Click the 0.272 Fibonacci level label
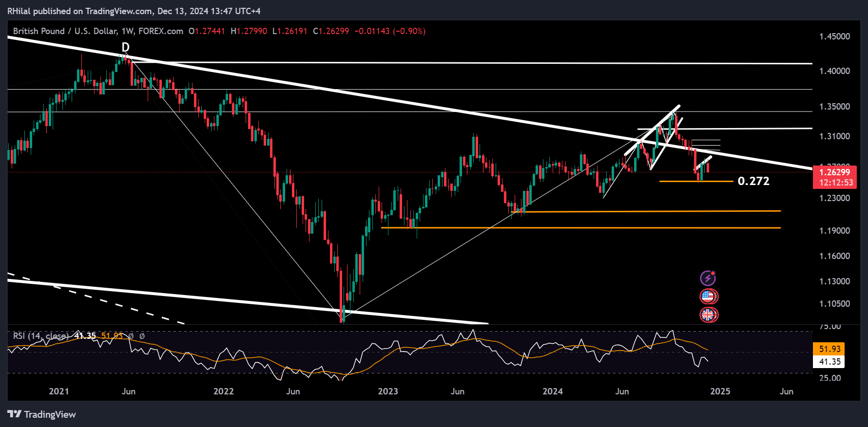Viewport: 868px width, 427px height. (x=753, y=181)
